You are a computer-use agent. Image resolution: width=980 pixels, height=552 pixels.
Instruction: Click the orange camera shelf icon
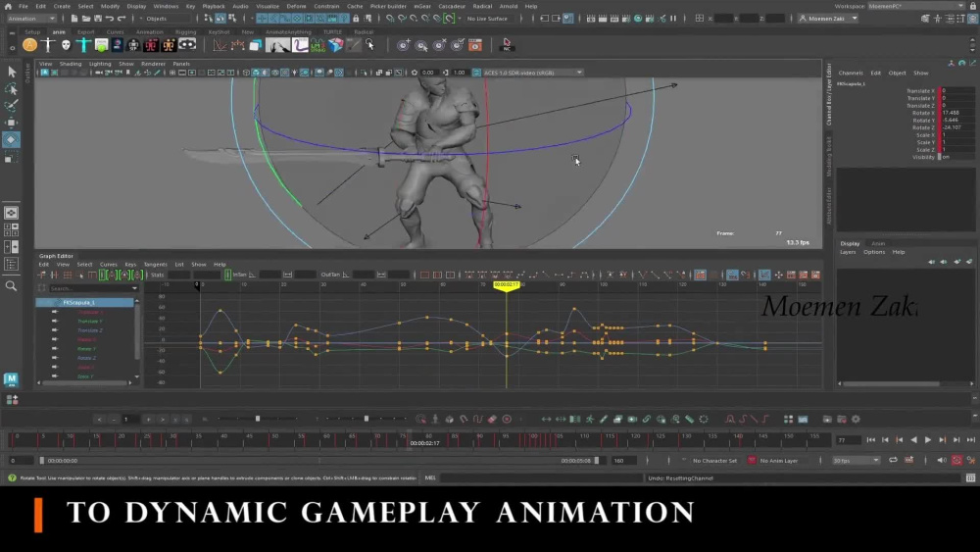click(475, 45)
